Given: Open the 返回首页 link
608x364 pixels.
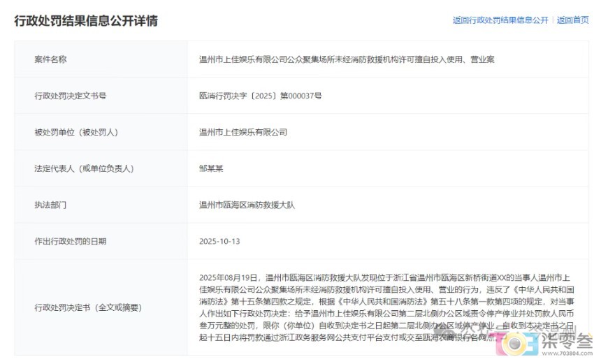Looking at the screenshot, I should click(x=572, y=20).
